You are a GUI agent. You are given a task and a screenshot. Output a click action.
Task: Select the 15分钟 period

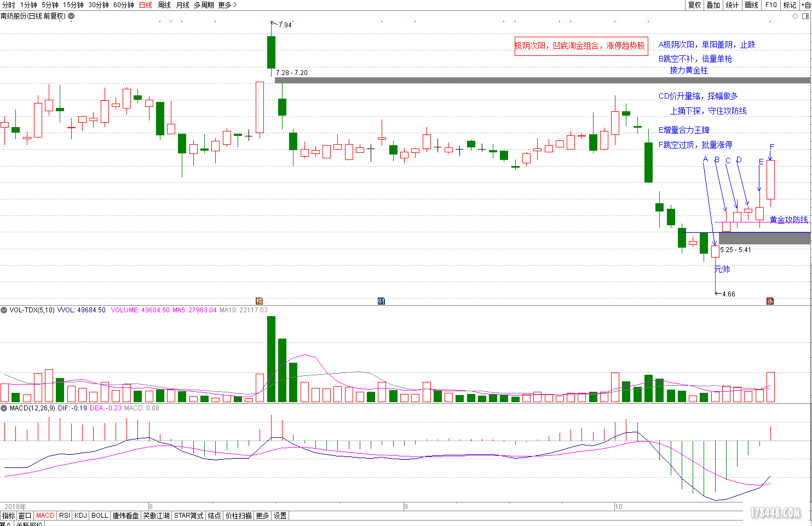coord(73,5)
